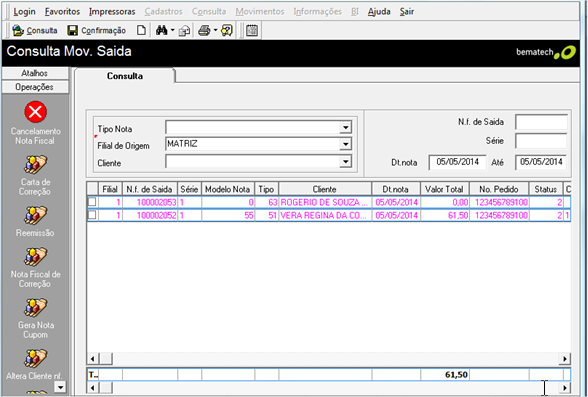Check the checkbox for note 100002053
This screenshot has height=397, width=588.
[x=92, y=202]
